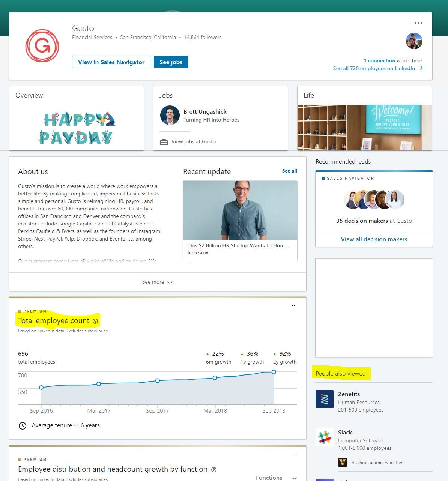Image resolution: width=448 pixels, height=481 pixels.
Task: Open the three-dot menu in the Gusto header
Action: click(419, 23)
